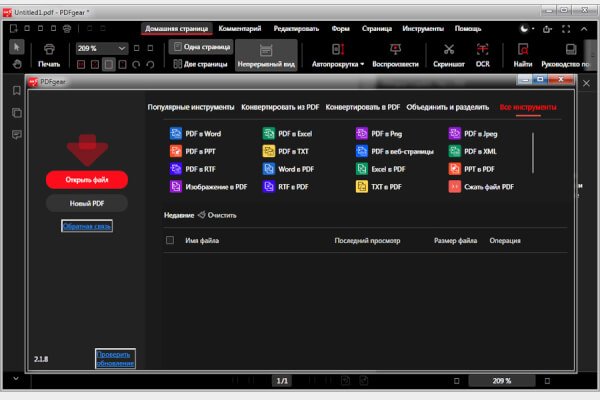Choose PDF в TXT converter
The height and width of the screenshot is (400, 600).
(x=285, y=151)
